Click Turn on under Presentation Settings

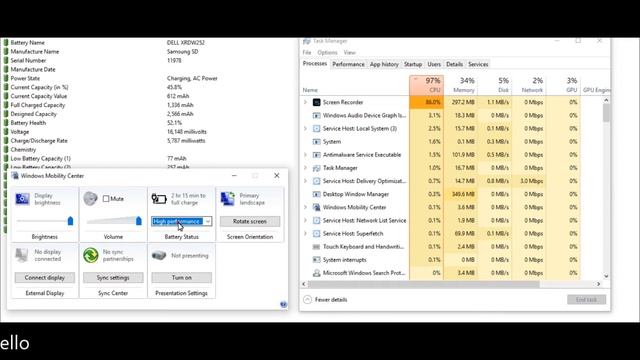182,278
